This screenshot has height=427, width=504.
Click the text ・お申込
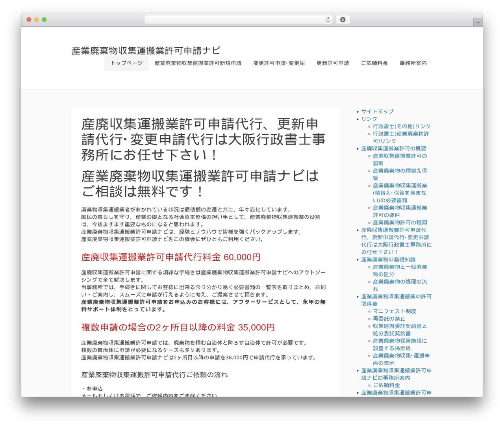tap(92, 388)
